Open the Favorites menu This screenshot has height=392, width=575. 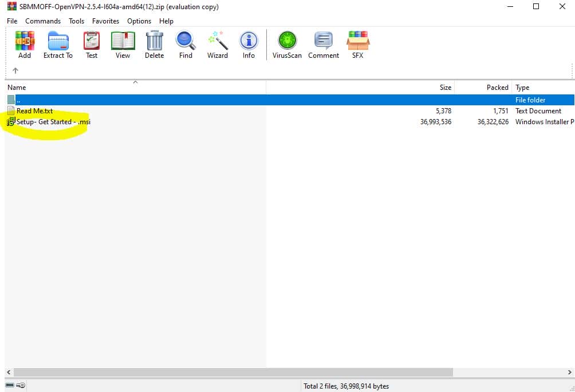tap(105, 21)
